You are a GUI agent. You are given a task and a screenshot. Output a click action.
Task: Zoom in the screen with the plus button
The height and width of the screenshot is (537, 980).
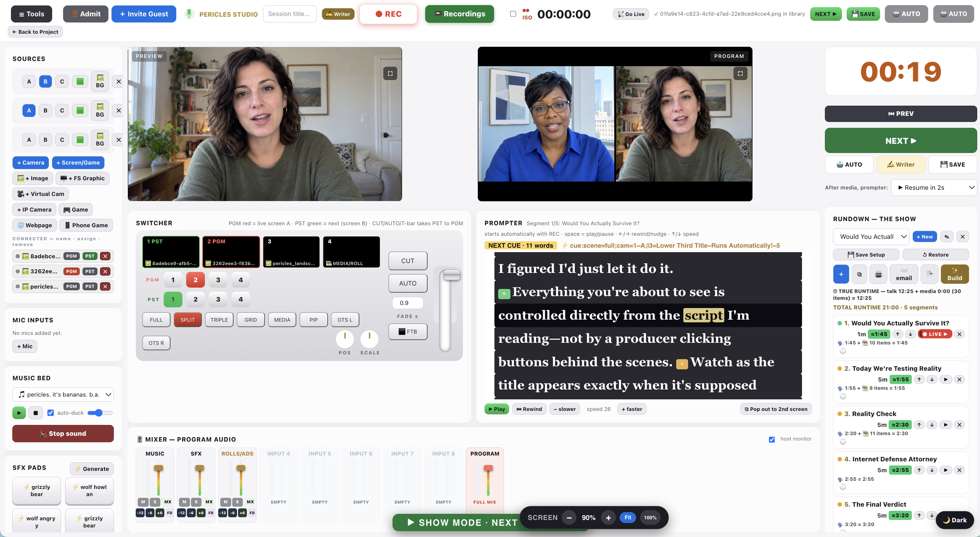coord(608,518)
